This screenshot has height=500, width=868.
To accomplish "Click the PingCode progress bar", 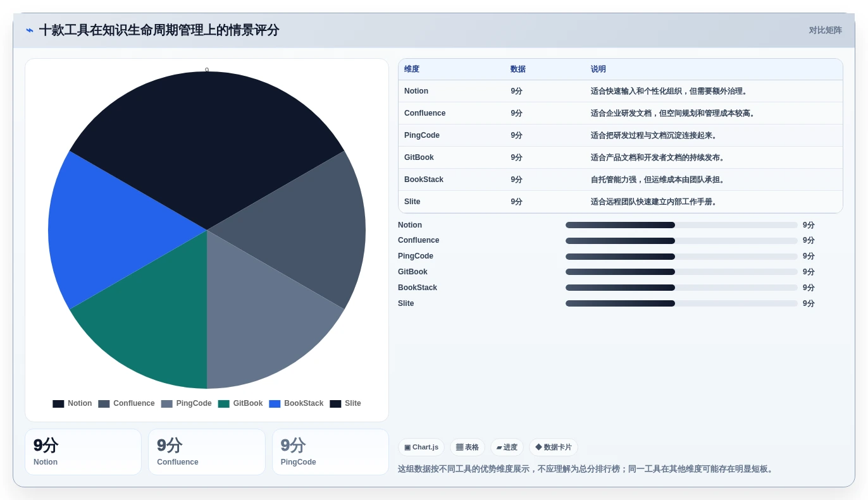I will 681,257.
